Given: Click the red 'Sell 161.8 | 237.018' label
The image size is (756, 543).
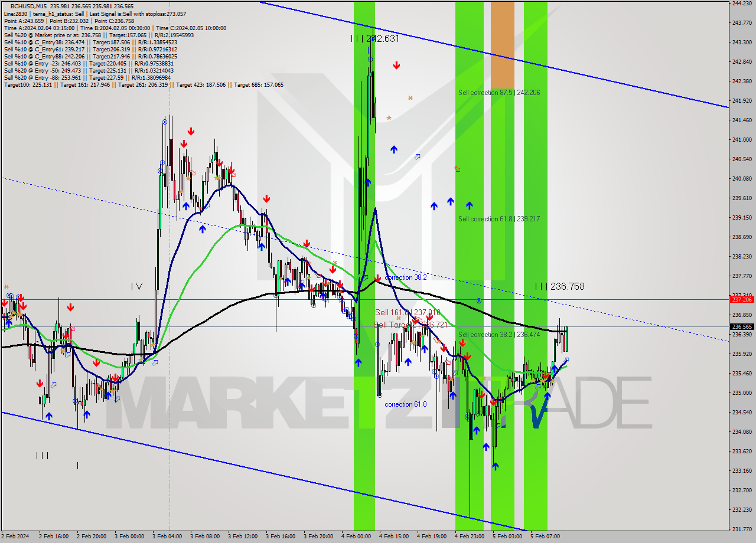Looking at the screenshot, I should click(408, 312).
